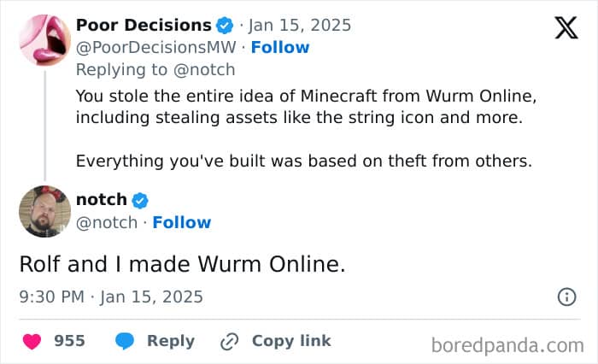Open the Poor Decisions display name link
598x364 pixels.
click(x=144, y=25)
